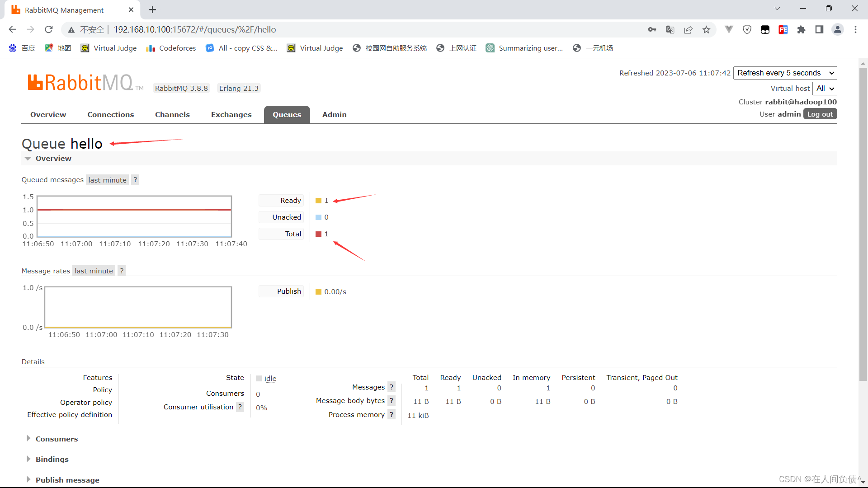This screenshot has height=488, width=868.
Task: Expand the Consumers section
Action: pos(56,439)
